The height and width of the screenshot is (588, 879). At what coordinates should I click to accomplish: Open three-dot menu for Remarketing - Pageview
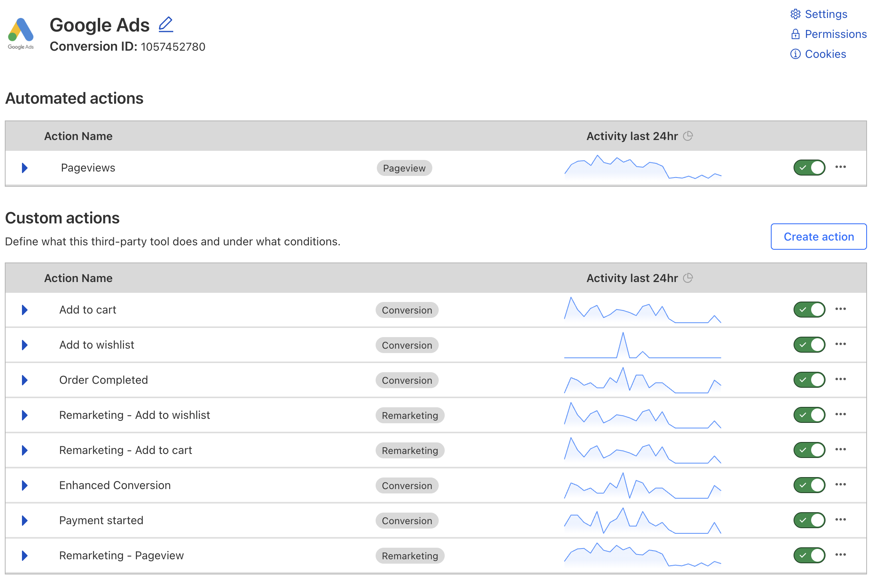[840, 555]
